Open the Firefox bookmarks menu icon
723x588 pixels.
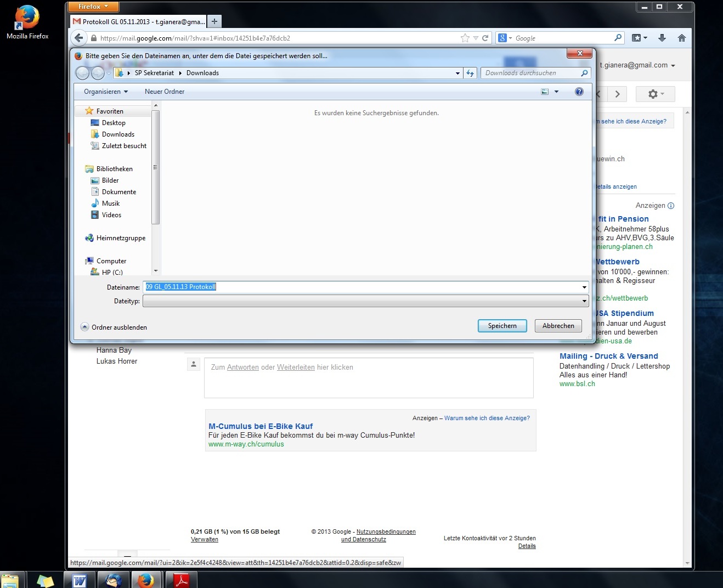[x=639, y=38]
